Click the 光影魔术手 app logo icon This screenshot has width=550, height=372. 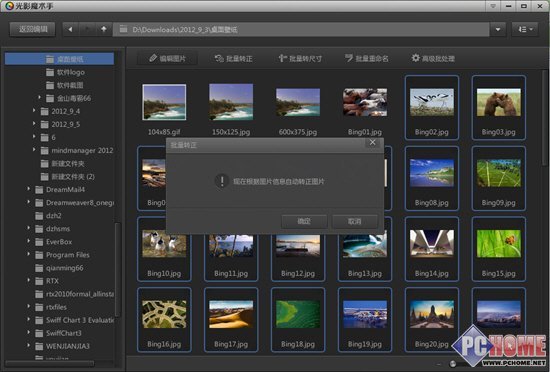click(x=9, y=6)
